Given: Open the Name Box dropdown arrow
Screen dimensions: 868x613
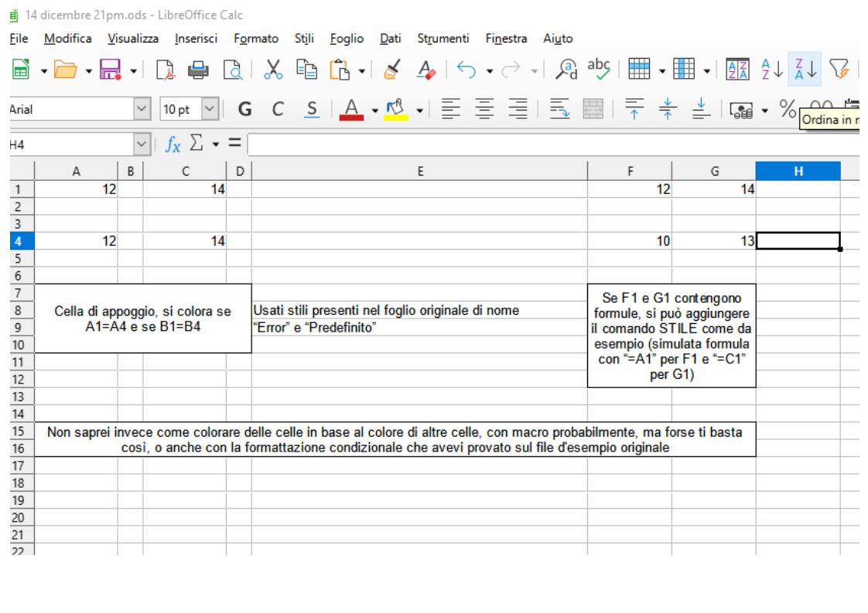Looking at the screenshot, I should coord(140,144).
